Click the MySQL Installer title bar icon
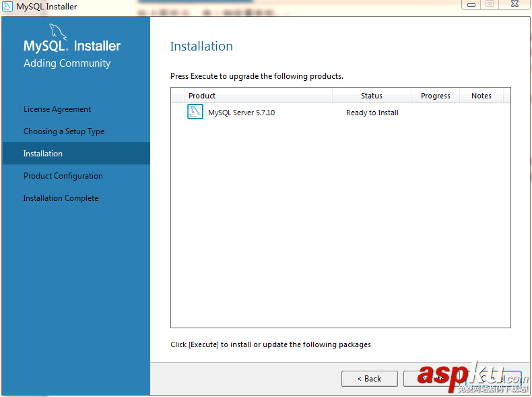Viewport: 532px width, 397px height. pyautogui.click(x=7, y=6)
